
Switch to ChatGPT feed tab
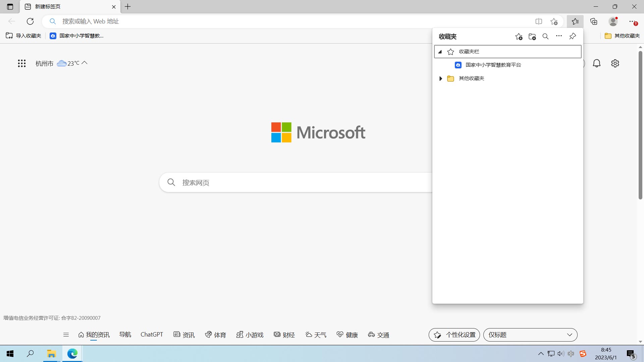[152, 335]
